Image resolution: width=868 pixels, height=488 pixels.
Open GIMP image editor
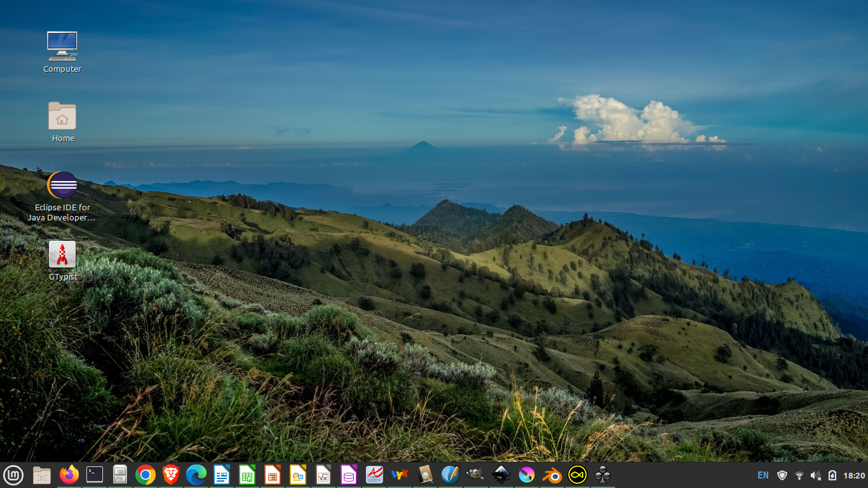point(475,475)
